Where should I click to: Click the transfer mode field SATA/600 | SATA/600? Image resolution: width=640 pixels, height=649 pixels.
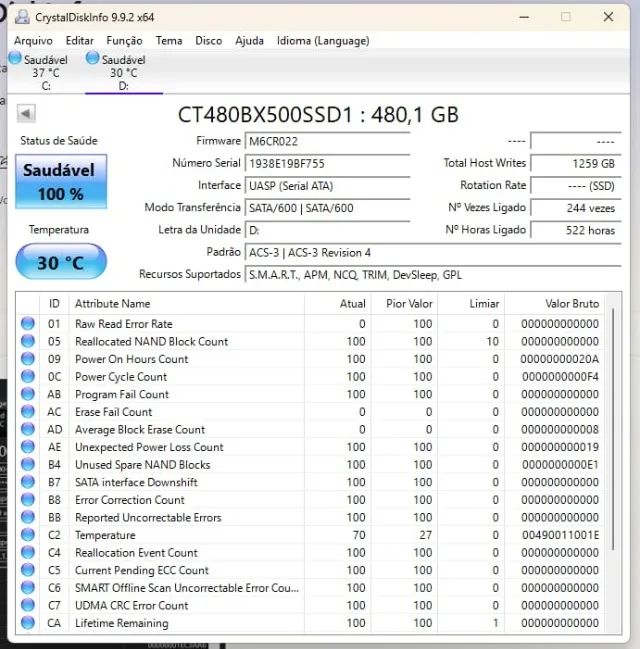(x=327, y=208)
